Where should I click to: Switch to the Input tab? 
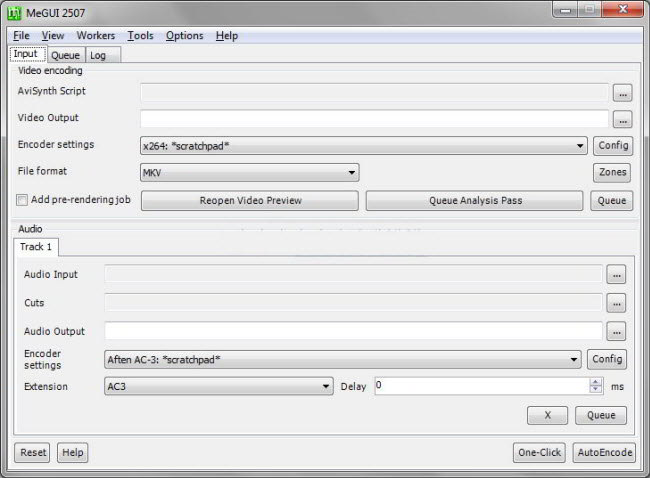(x=27, y=54)
